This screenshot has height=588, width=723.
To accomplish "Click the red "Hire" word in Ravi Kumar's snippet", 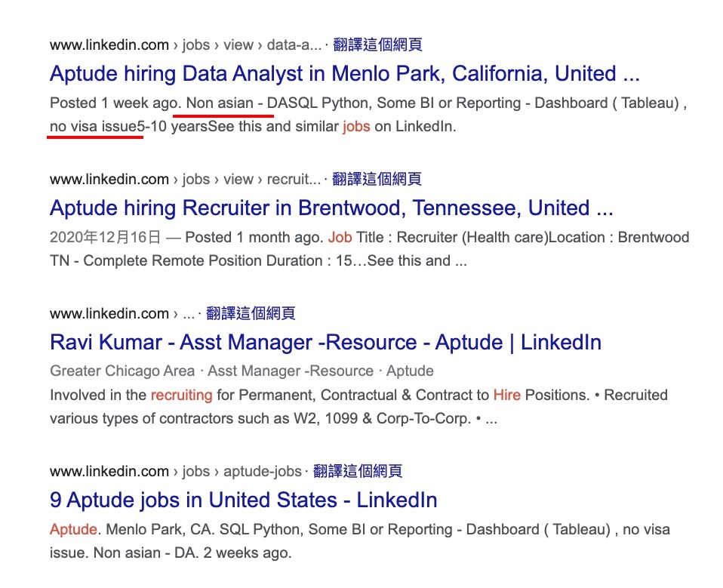I will tap(506, 396).
